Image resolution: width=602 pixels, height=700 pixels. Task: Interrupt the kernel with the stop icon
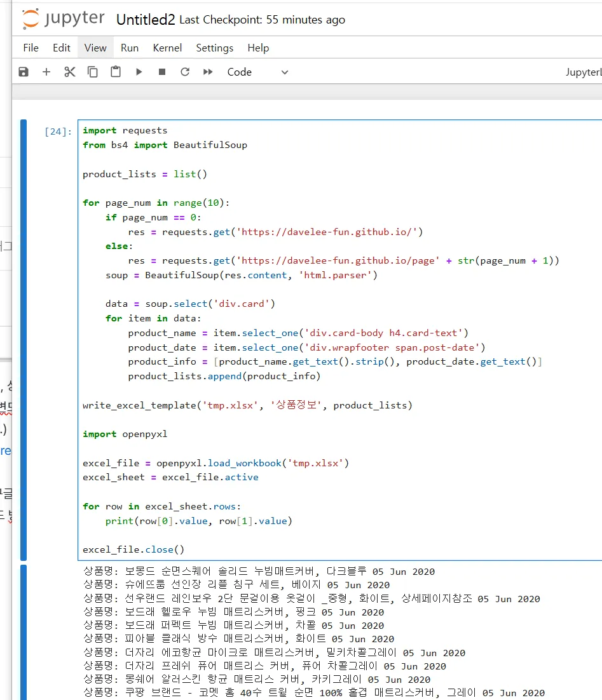[x=162, y=72]
